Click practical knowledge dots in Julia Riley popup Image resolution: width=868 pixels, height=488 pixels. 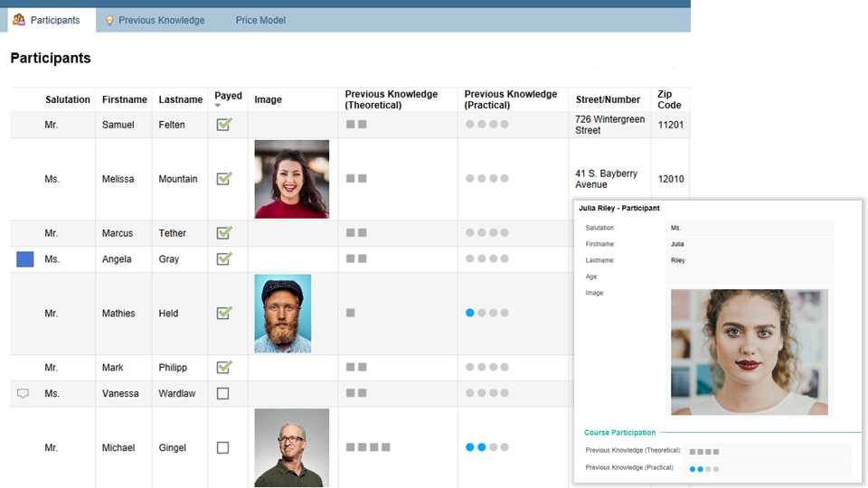point(704,469)
